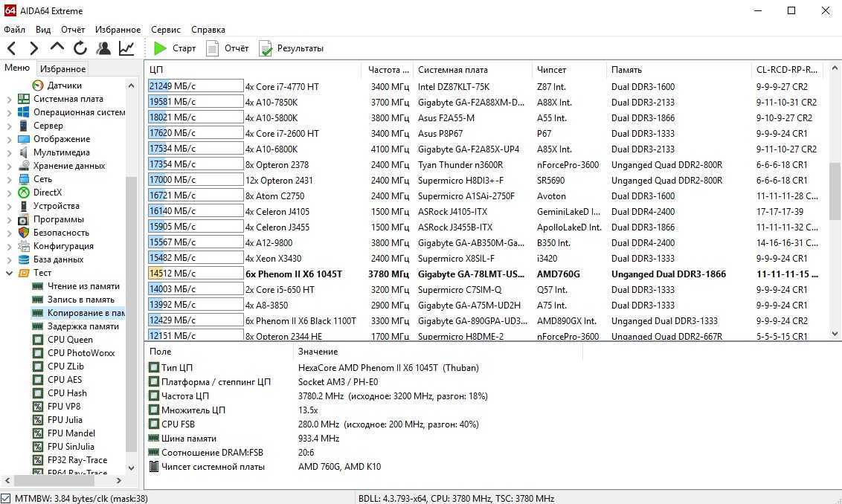The width and height of the screenshot is (842, 504).
Task: Toggle the MTMBW checkbox in status bar
Action: tap(7, 498)
